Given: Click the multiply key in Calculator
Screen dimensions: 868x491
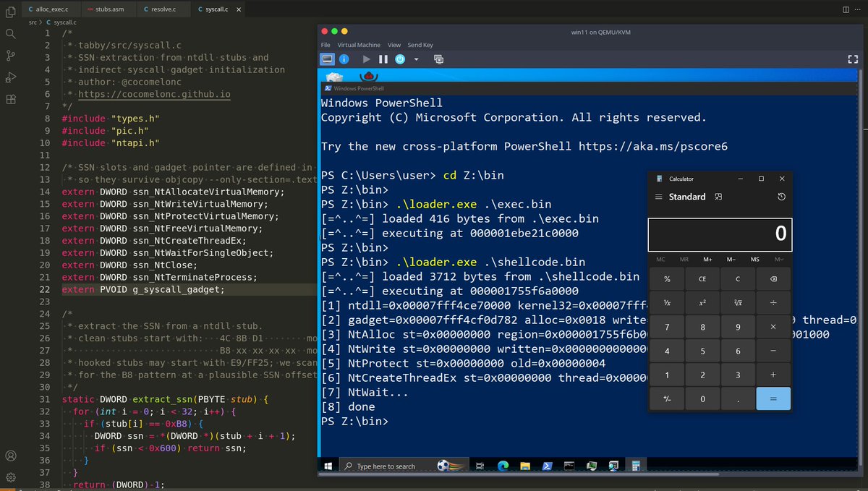Looking at the screenshot, I should (773, 327).
